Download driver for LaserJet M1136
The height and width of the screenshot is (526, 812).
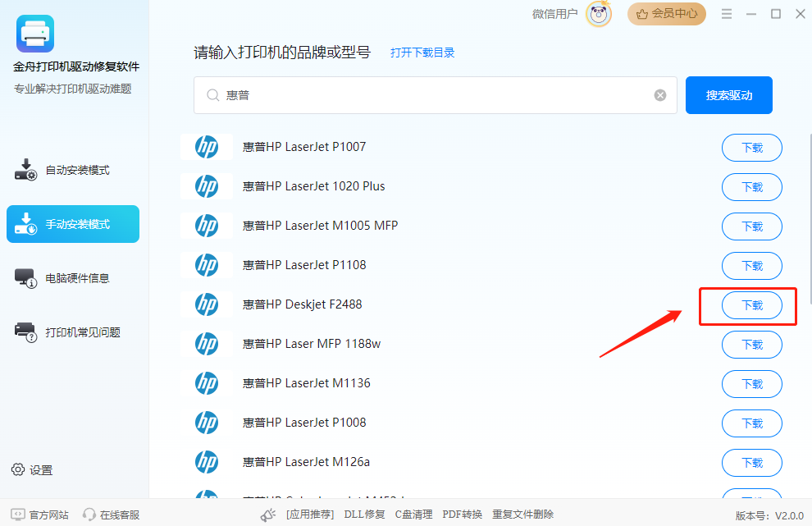pos(751,384)
